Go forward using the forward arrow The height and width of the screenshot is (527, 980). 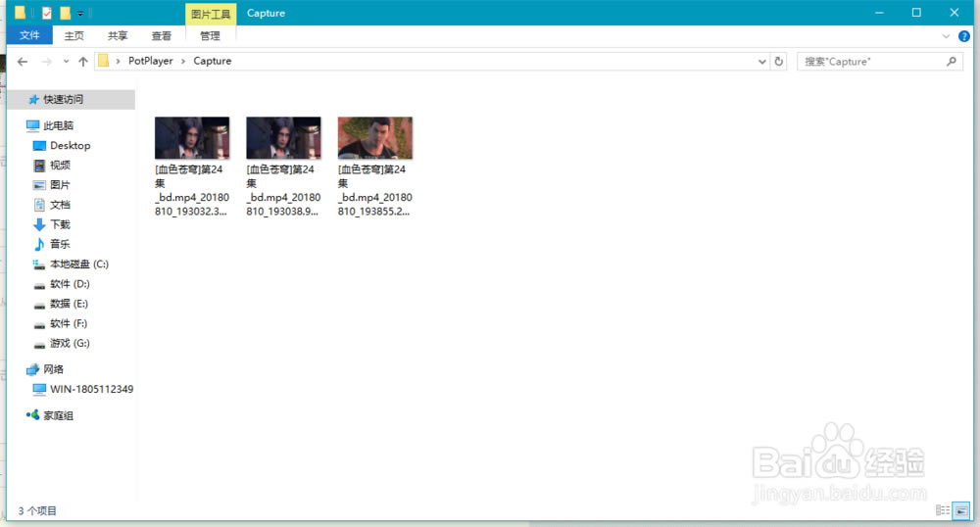point(46,61)
